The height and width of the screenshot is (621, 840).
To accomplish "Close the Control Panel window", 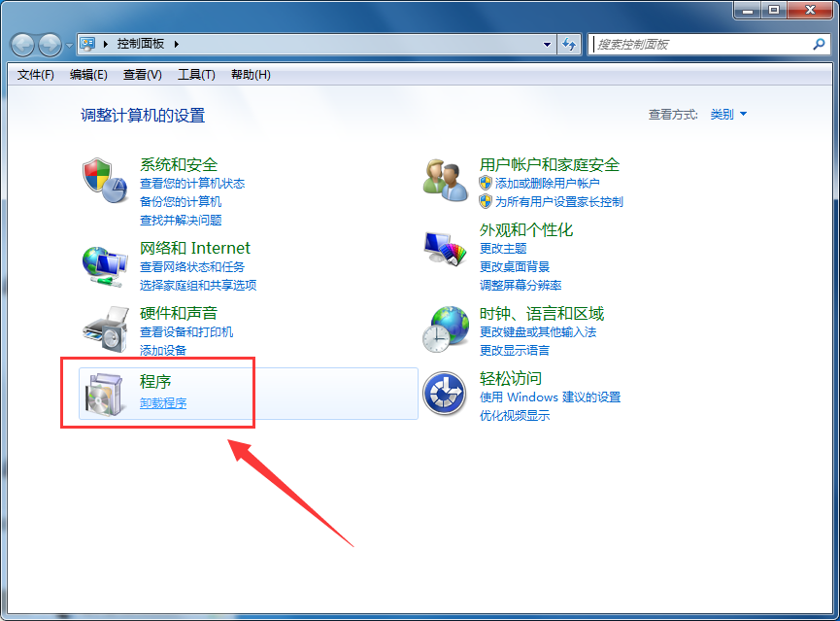I will tap(810, 10).
